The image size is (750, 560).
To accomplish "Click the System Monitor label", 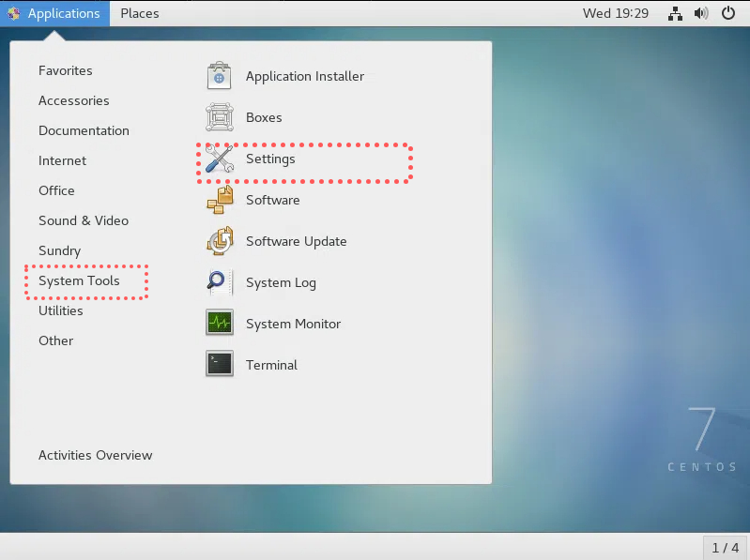I will tap(294, 324).
